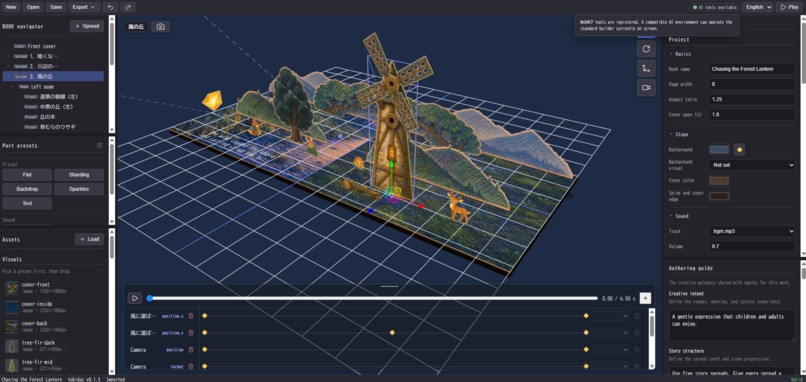
Task: Select the rotate tool in viewport
Action: pyautogui.click(x=646, y=49)
